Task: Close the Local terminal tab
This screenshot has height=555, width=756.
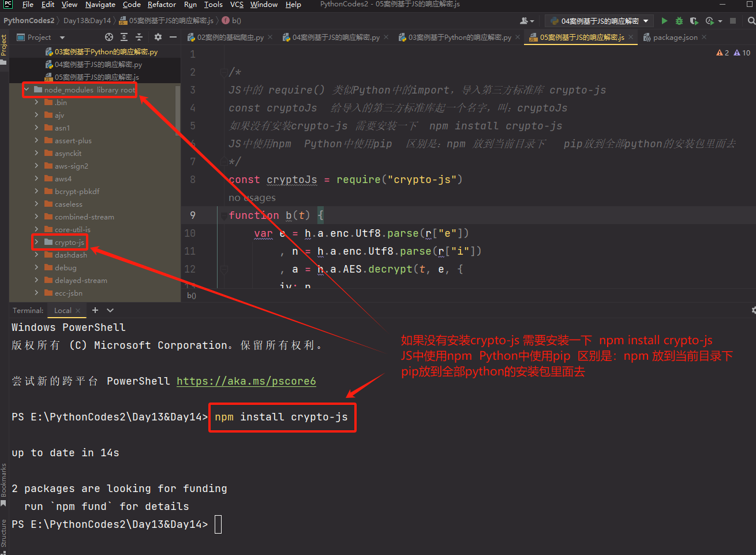Action: 78,311
